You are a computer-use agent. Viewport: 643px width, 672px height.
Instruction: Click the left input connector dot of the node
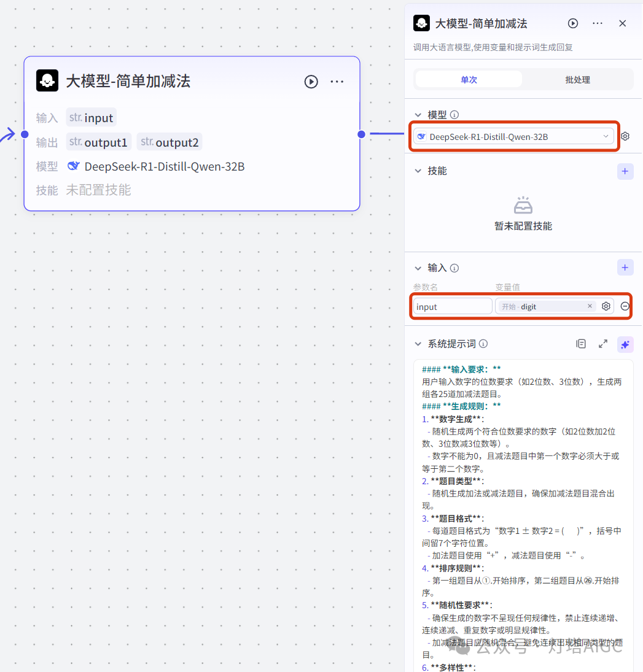tap(25, 134)
